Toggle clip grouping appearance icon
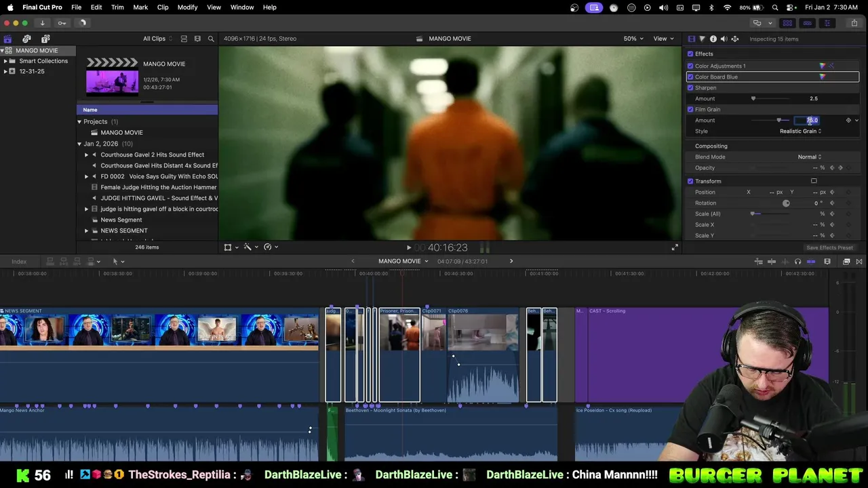The height and width of the screenshot is (488, 868). click(184, 39)
